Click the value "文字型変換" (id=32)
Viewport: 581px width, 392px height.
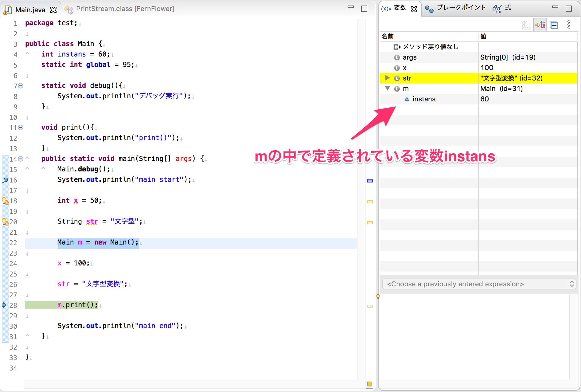tap(511, 78)
